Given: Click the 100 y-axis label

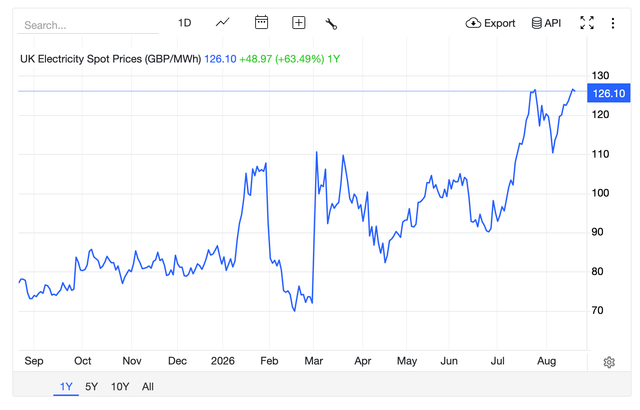Looking at the screenshot, I should coord(600,193).
